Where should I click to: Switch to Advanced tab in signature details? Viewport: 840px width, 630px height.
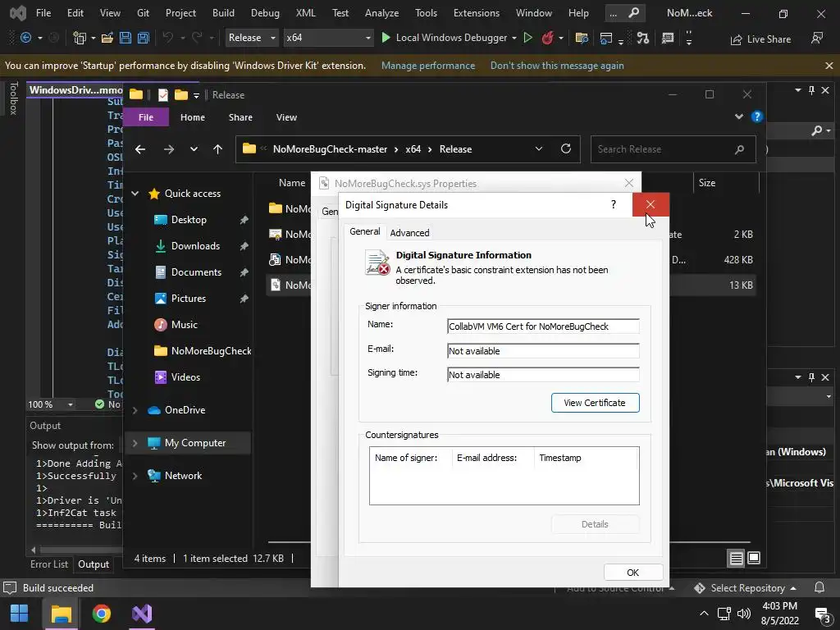409,233
